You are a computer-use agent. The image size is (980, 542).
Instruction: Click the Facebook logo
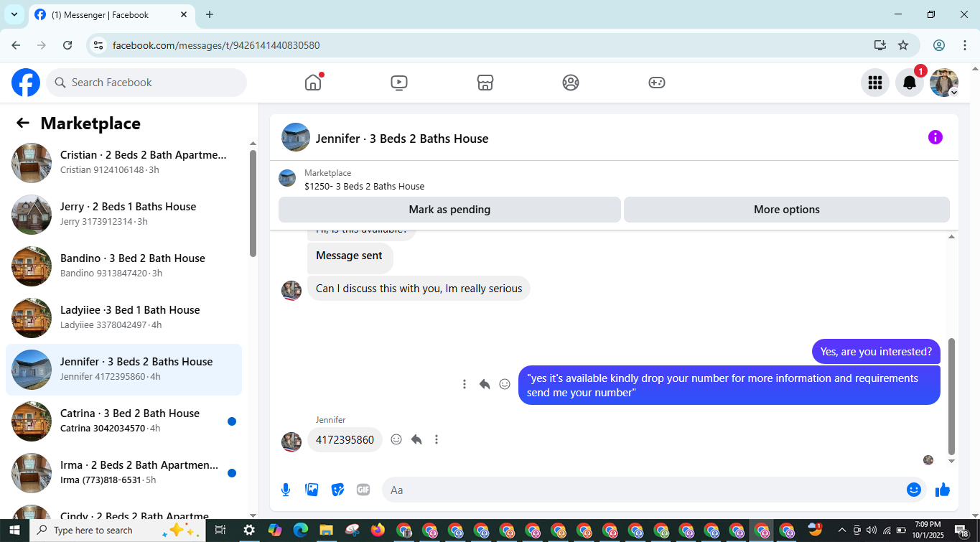(x=26, y=83)
